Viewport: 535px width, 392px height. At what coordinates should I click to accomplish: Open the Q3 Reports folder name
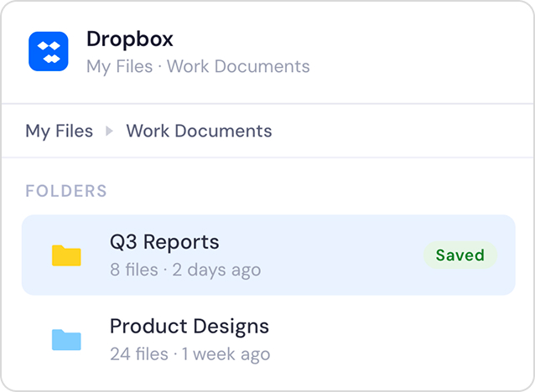[164, 242]
